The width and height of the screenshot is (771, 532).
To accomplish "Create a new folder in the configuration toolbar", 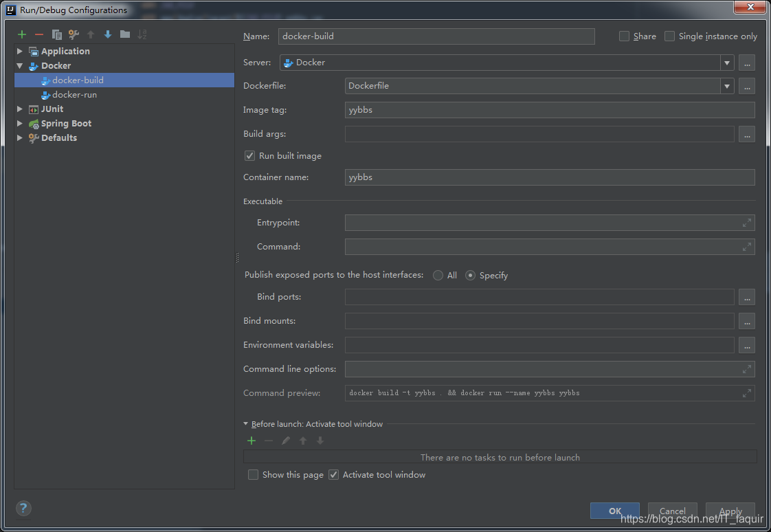I will pos(125,34).
